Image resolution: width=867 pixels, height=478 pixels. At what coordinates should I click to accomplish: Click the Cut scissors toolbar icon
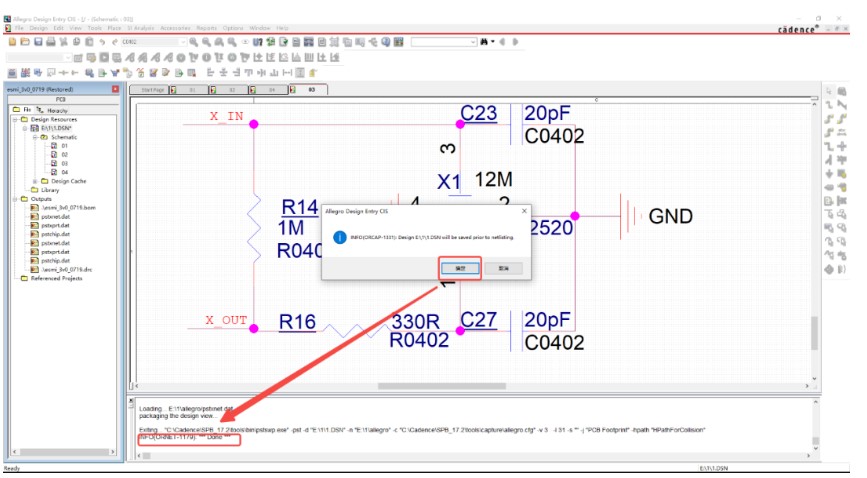[64, 42]
